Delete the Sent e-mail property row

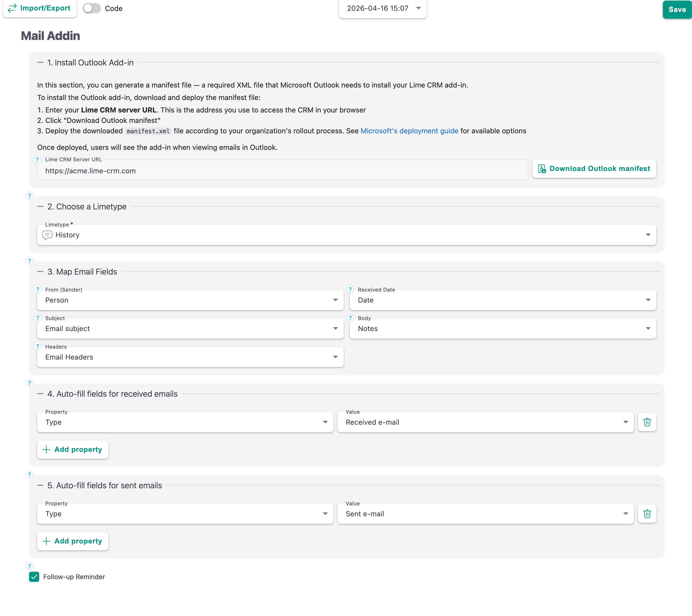647,514
